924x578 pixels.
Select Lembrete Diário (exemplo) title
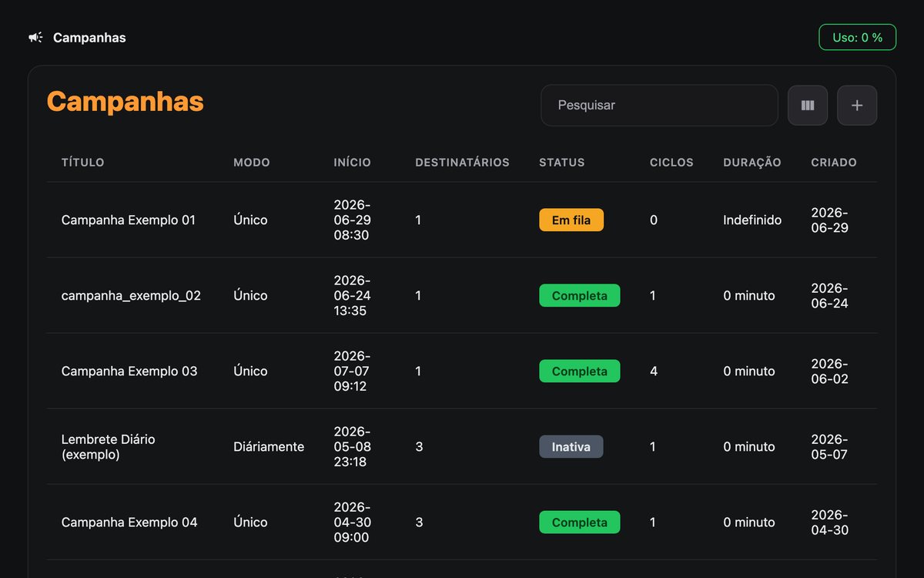[109, 446]
